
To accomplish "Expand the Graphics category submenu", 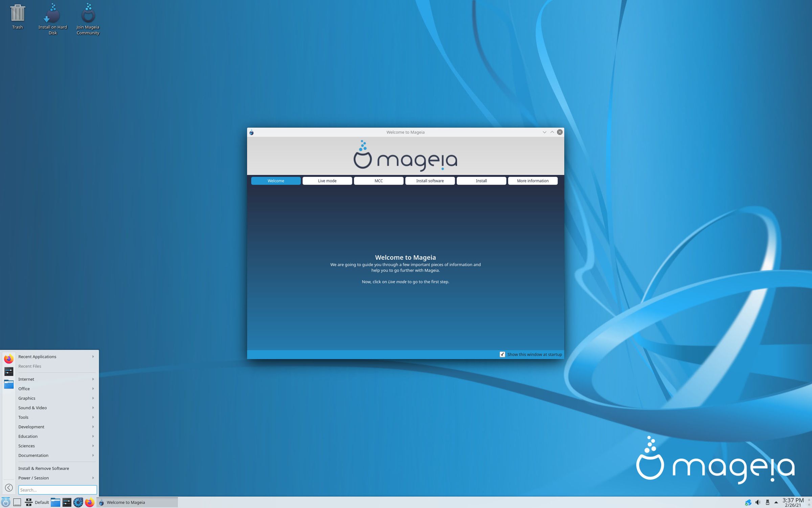I will [27, 398].
